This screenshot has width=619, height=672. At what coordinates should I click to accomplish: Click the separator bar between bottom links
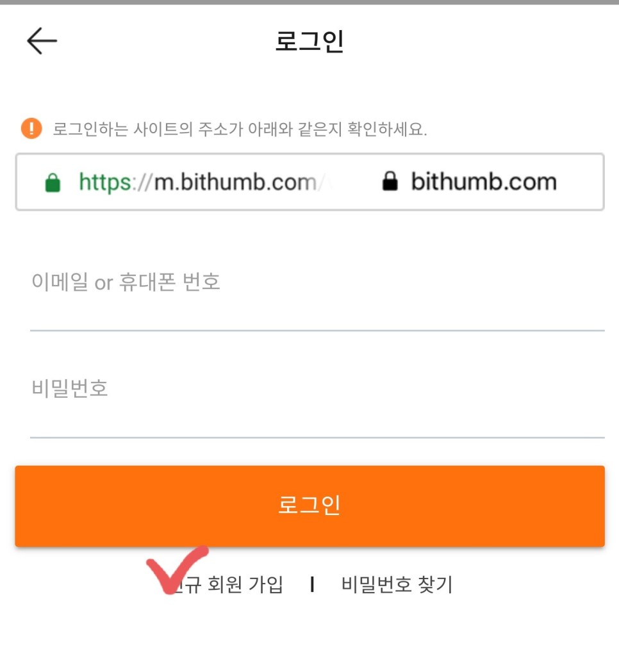tap(312, 584)
